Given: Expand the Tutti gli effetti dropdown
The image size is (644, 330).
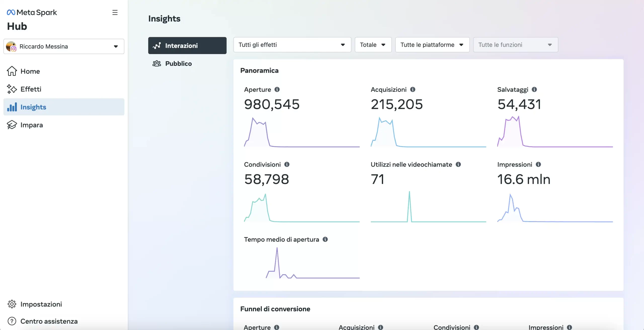Looking at the screenshot, I should tap(292, 45).
